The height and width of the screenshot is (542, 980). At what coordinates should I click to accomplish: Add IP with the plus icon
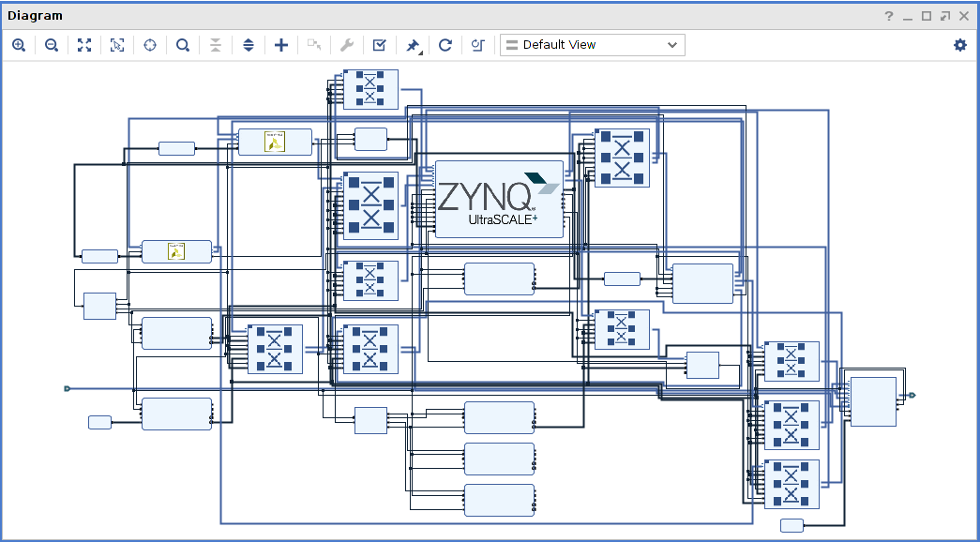[x=281, y=45]
